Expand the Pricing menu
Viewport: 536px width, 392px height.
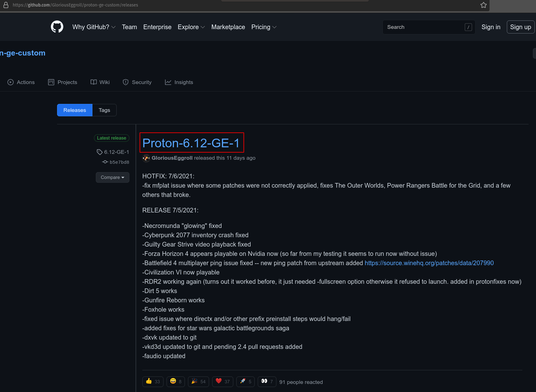point(264,27)
